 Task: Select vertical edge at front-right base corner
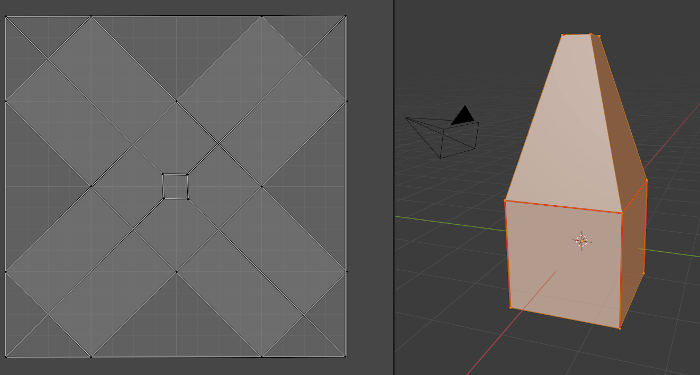pyautogui.click(x=621, y=271)
